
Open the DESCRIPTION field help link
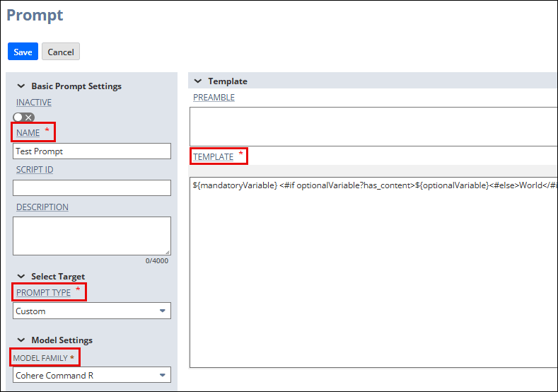click(x=42, y=207)
